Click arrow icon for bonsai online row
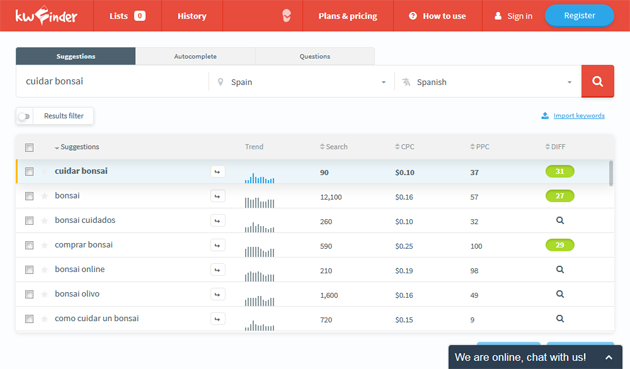 tap(218, 270)
